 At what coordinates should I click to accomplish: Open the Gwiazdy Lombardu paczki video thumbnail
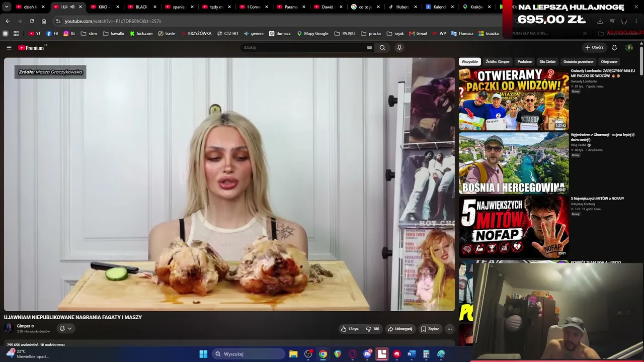pos(514,99)
